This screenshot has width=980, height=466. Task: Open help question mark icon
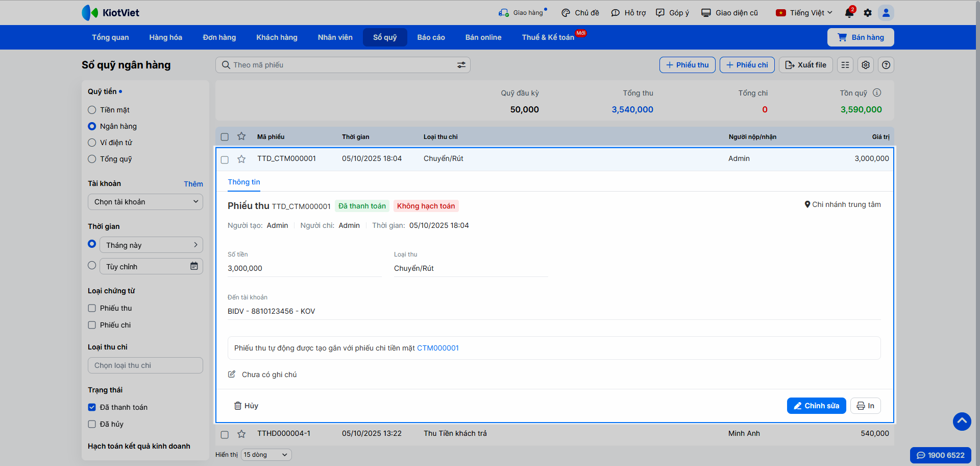tap(886, 65)
